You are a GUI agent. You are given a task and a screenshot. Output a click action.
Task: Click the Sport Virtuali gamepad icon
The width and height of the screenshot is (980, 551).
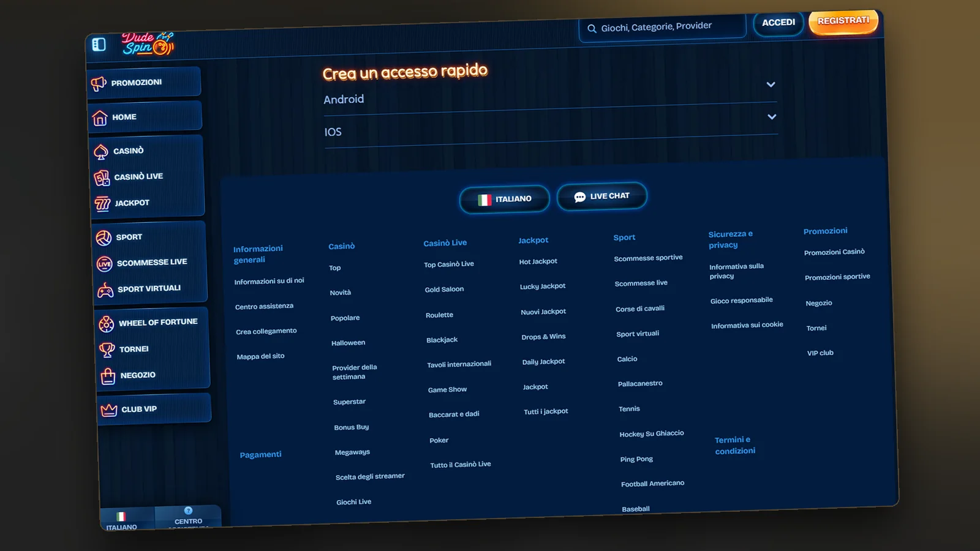(x=105, y=290)
